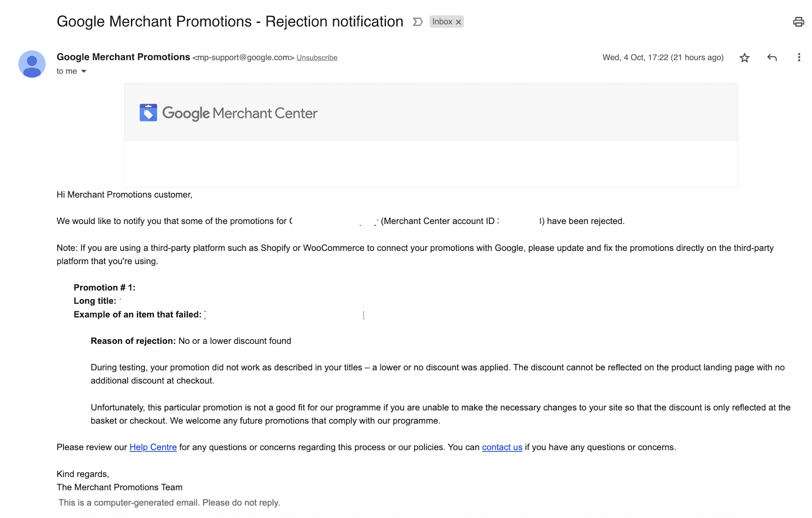
Task: Click the Google Merchant Center wordmark
Action: (240, 113)
